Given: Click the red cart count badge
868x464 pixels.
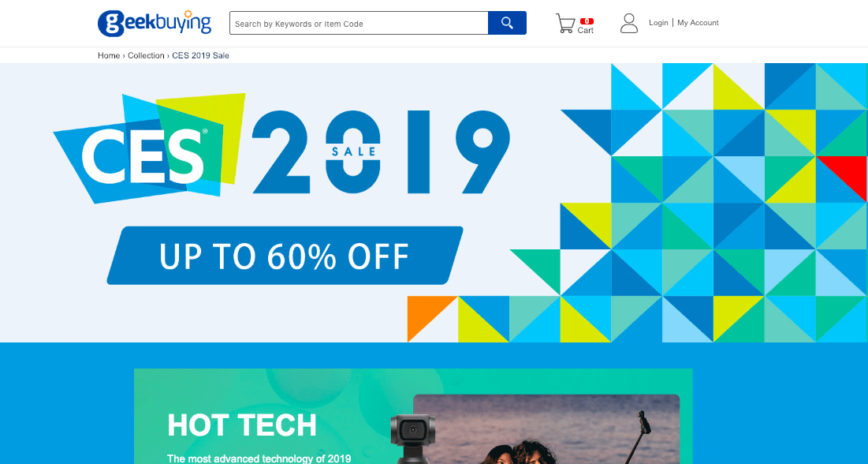Looking at the screenshot, I should pos(587,21).
